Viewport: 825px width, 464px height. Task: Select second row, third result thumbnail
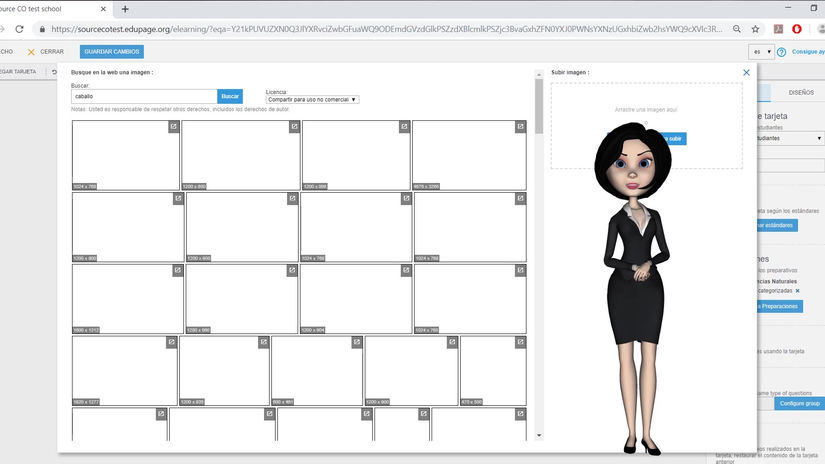click(x=356, y=227)
